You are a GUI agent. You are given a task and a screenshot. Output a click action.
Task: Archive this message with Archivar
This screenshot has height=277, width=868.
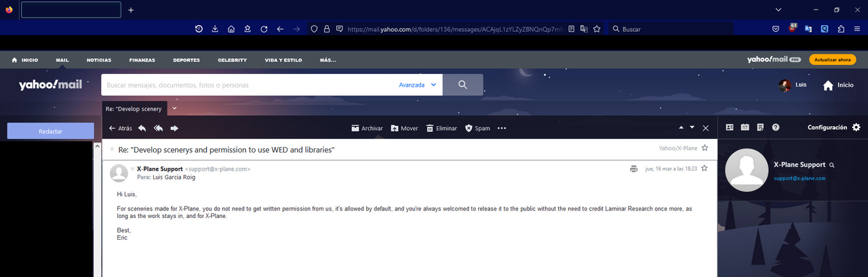click(x=367, y=128)
